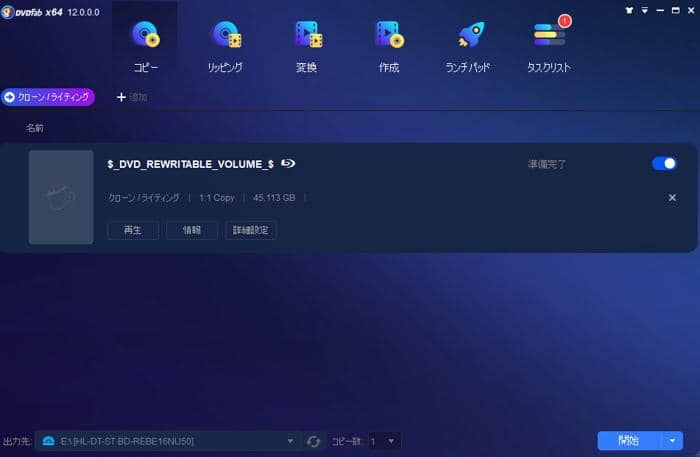This screenshot has height=457, width=700.
Task: Click the 準備完了 status text
Action: click(x=547, y=164)
